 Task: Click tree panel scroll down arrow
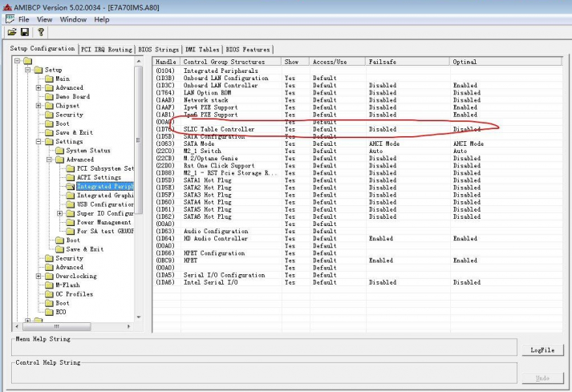[x=139, y=317]
